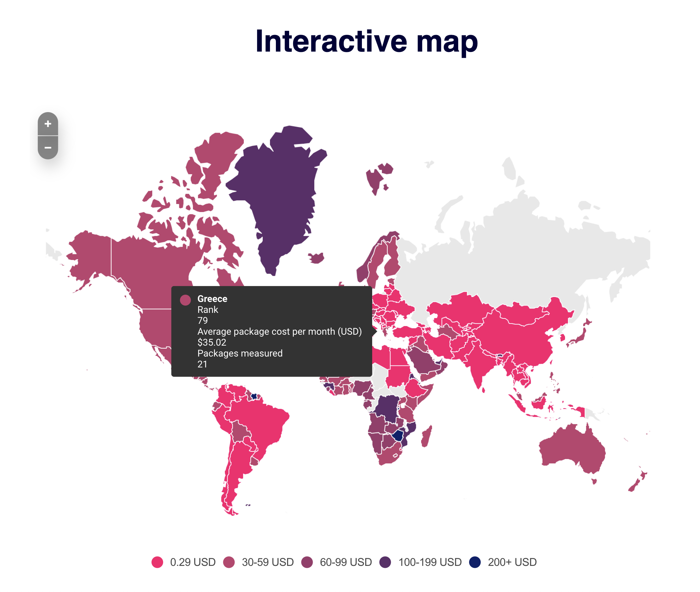Zoom in with the plus button

point(48,124)
